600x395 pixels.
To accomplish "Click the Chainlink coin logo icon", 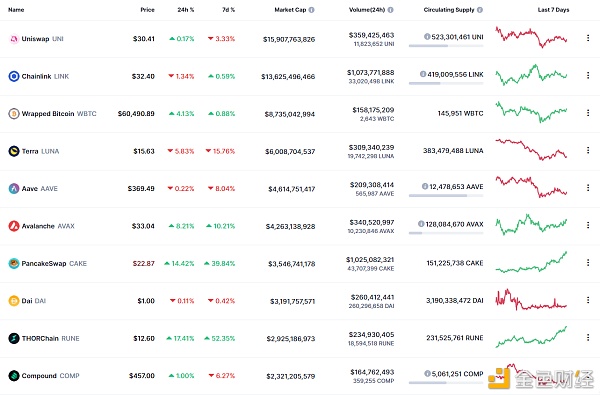I will click(x=14, y=76).
